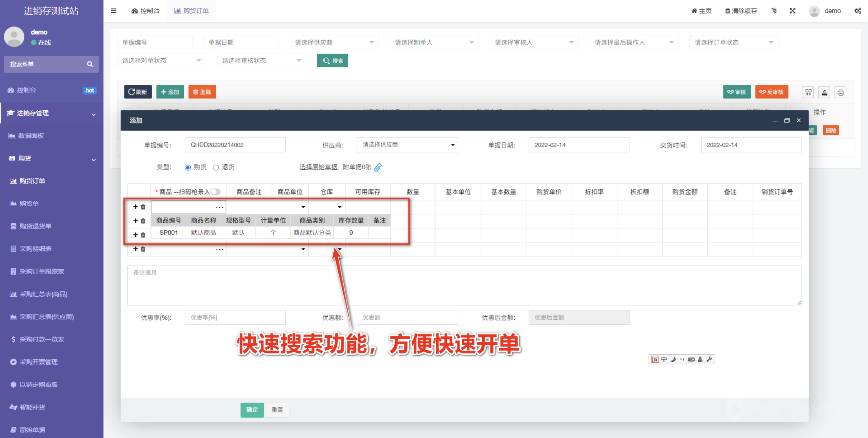Open product picker via ellipsis in first row
This screenshot has width=868, height=438.
coord(220,207)
